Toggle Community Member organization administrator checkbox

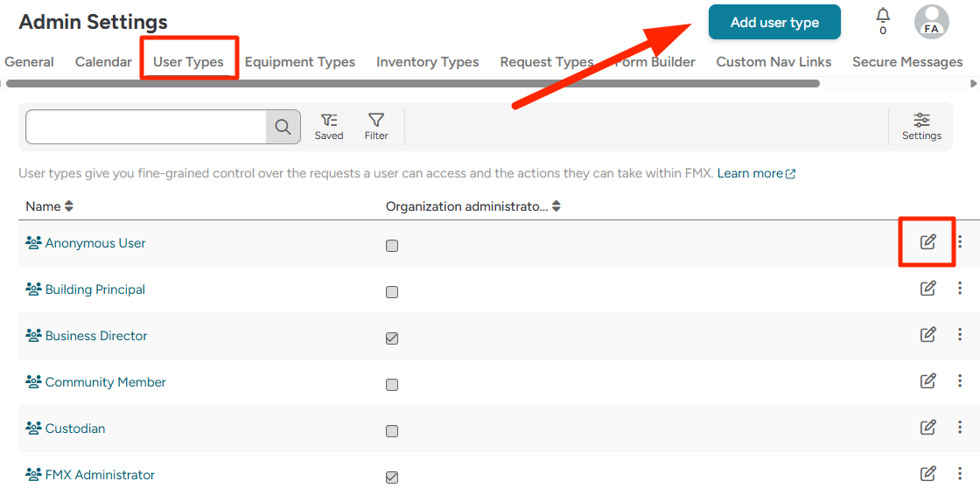point(392,385)
